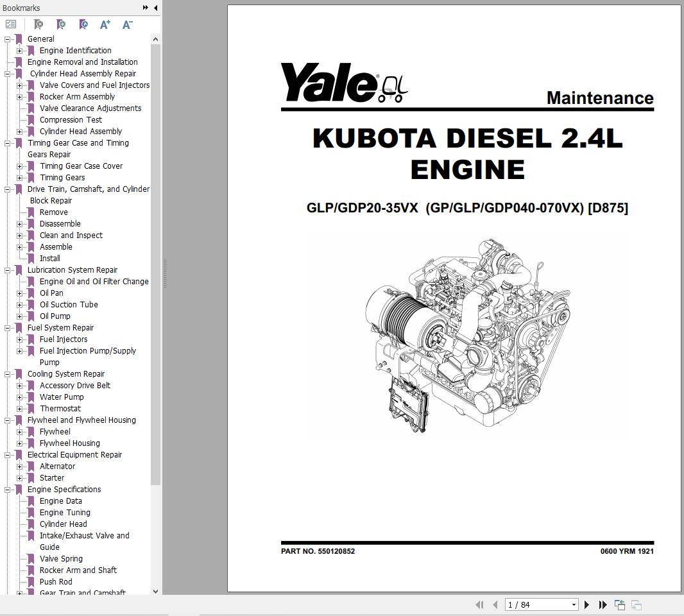Viewport: 684px width, 616px height.
Task: Click the bookmarks scrollbar down arrow
Action: tap(155, 592)
